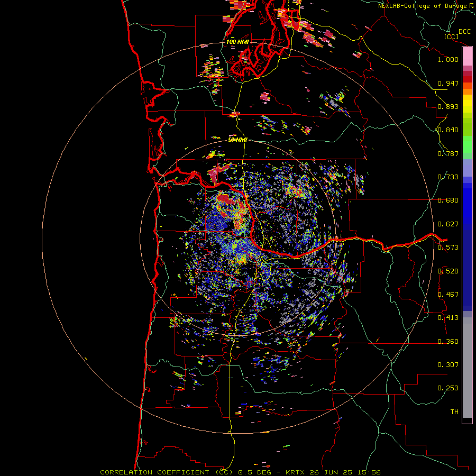Click the 50 NMI range ring label
The width and height of the screenshot is (476, 476).
tap(237, 140)
